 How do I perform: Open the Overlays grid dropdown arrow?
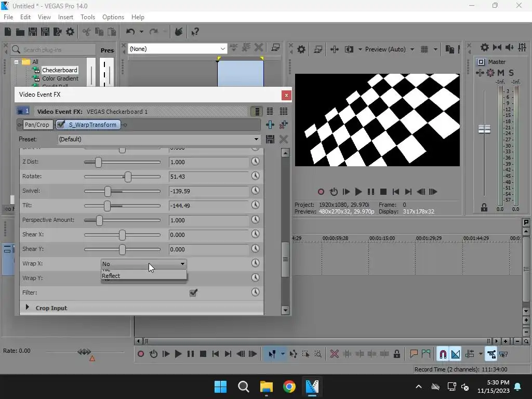pos(435,49)
